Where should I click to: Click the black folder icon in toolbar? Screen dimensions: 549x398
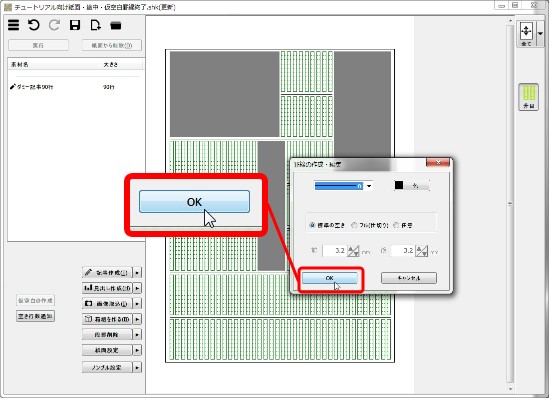[116, 26]
